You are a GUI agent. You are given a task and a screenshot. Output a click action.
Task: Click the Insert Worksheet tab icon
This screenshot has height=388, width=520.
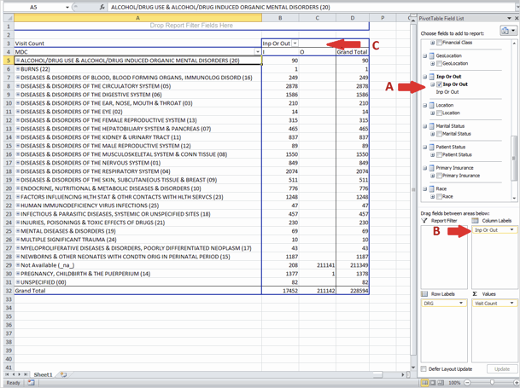[63, 375]
